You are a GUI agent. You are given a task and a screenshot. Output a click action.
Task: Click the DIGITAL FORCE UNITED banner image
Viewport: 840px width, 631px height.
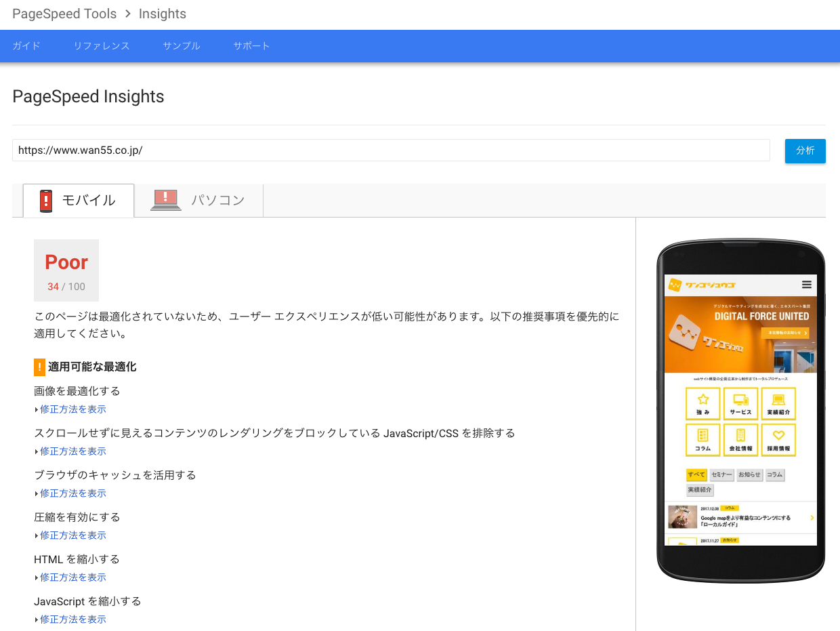pyautogui.click(x=741, y=334)
